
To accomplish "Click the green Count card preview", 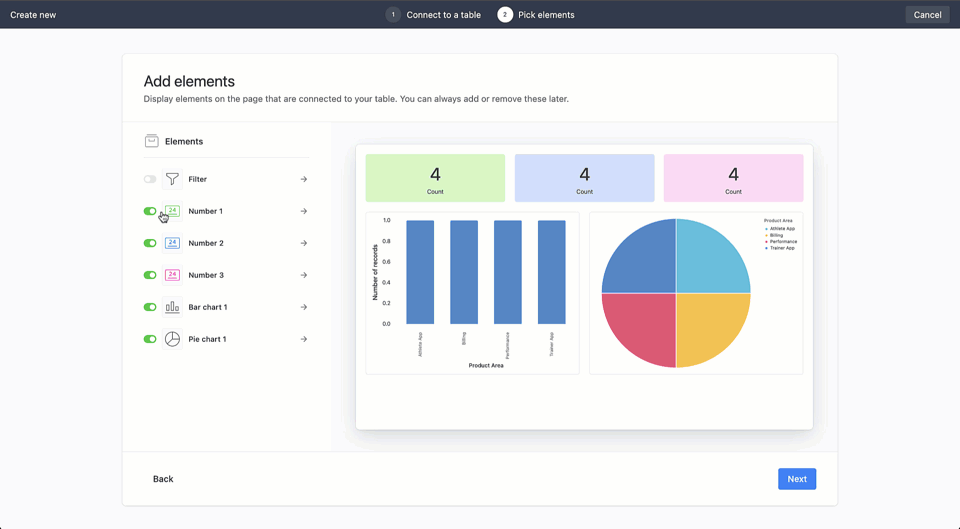I will click(x=435, y=178).
